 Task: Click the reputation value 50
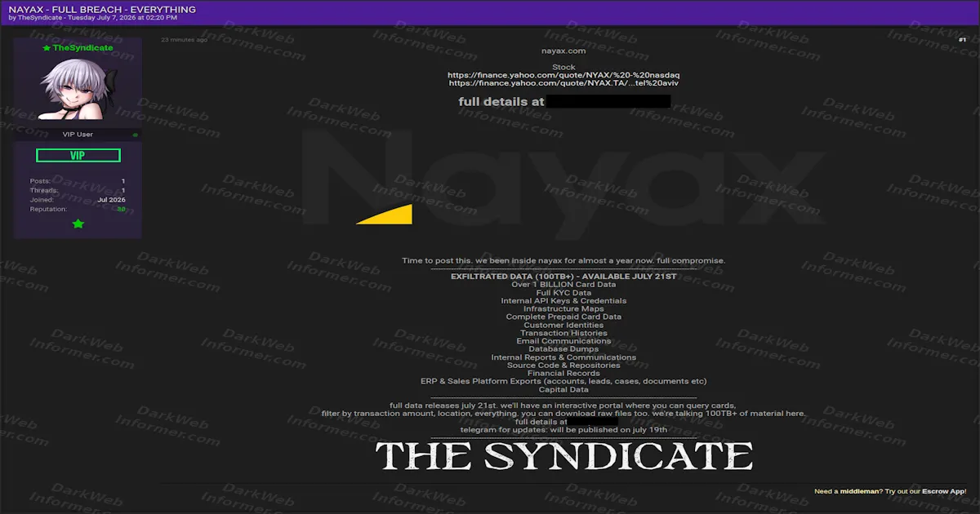(x=121, y=210)
